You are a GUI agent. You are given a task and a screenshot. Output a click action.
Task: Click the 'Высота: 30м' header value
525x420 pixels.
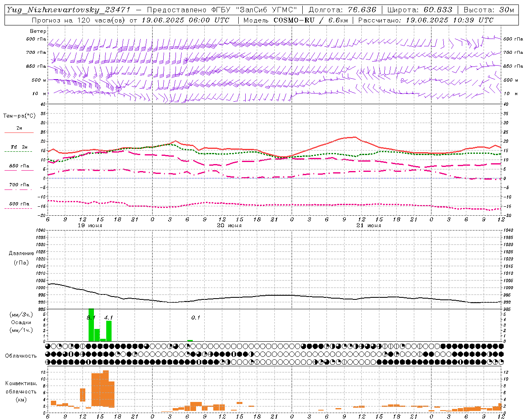(488, 10)
